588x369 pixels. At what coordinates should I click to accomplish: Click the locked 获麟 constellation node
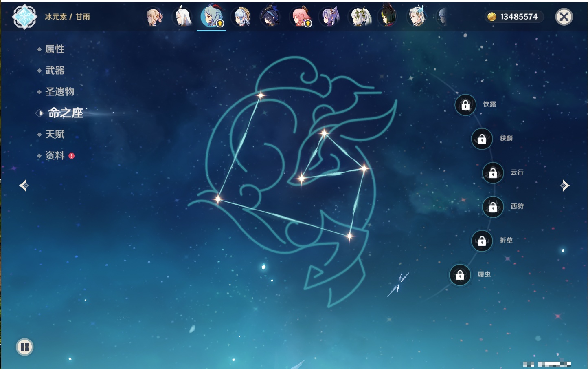[x=482, y=139]
